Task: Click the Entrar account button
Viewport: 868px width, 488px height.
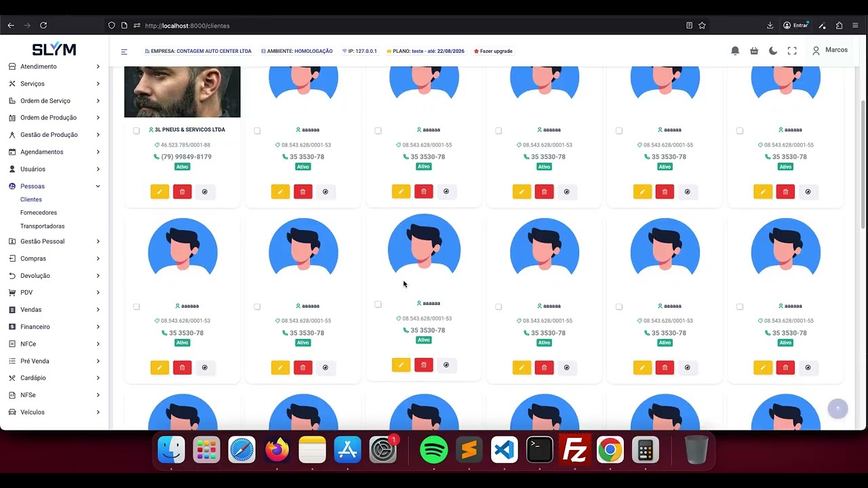Action: pyautogui.click(x=796, y=26)
